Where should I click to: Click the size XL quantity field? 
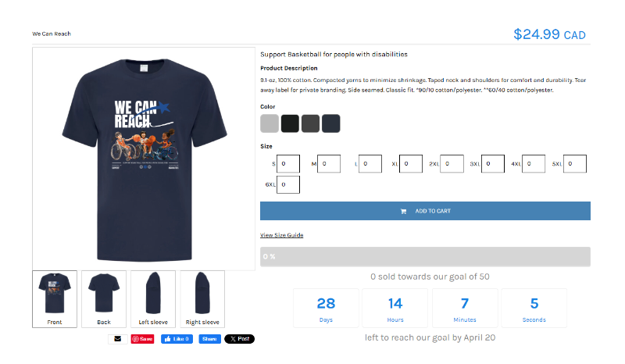(411, 164)
